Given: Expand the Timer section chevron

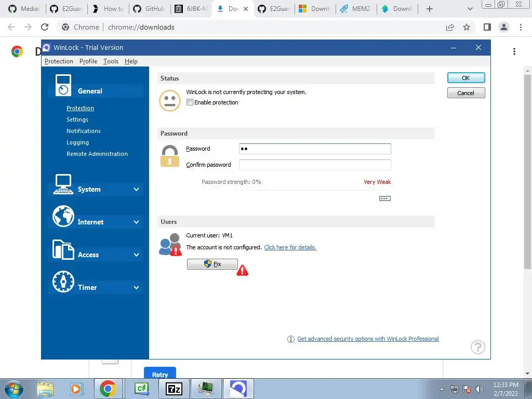Looking at the screenshot, I should [136, 287].
